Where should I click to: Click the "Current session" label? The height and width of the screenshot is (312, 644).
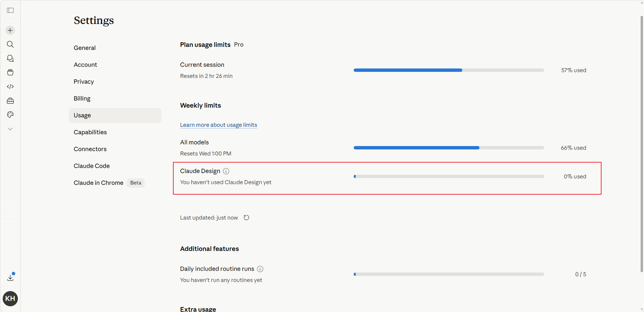point(202,65)
